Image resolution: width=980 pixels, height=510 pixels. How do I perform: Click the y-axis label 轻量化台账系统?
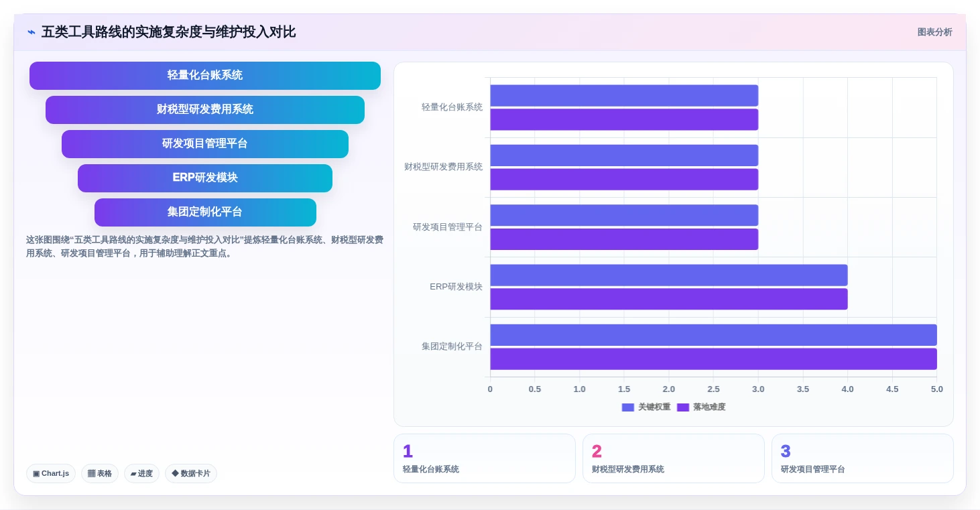452,107
